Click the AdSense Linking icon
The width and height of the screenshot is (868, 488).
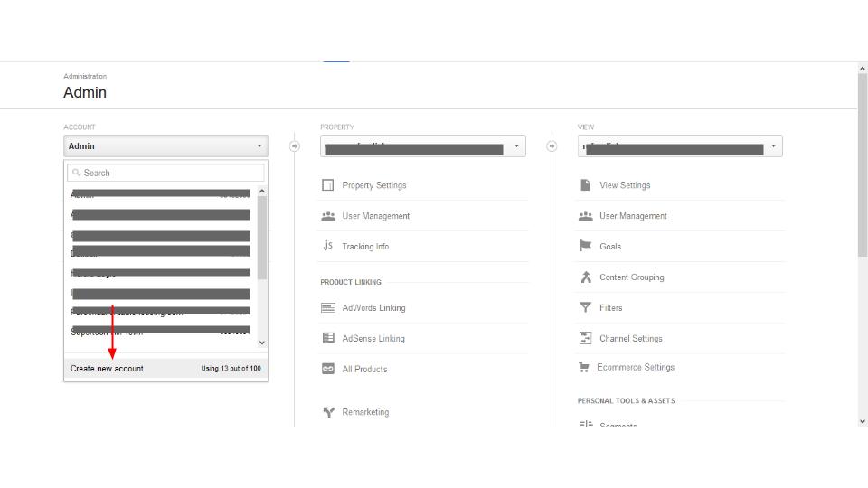(328, 338)
